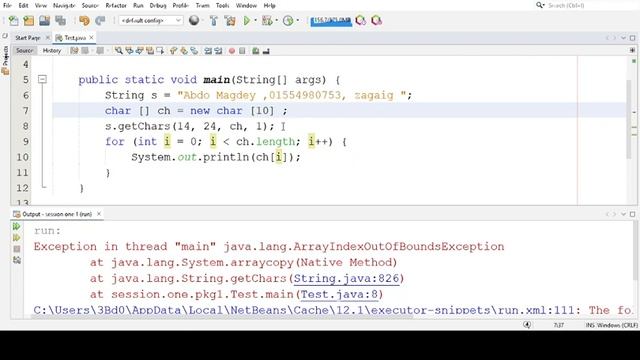Collapse the main method code fold
640x360 pixels.
tap(42, 79)
